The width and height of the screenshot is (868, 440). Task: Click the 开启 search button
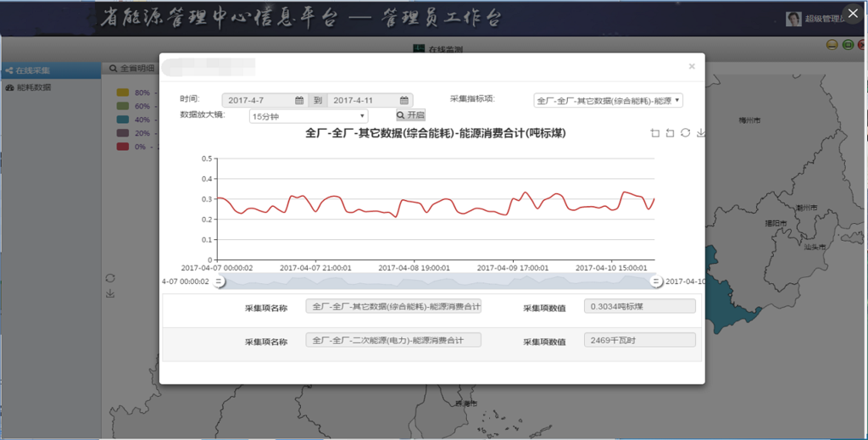pos(410,115)
